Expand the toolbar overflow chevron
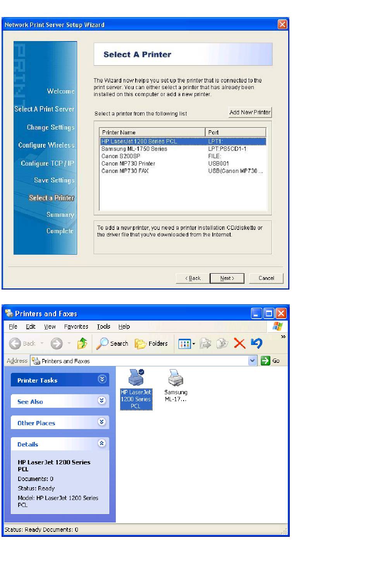 tap(283, 337)
